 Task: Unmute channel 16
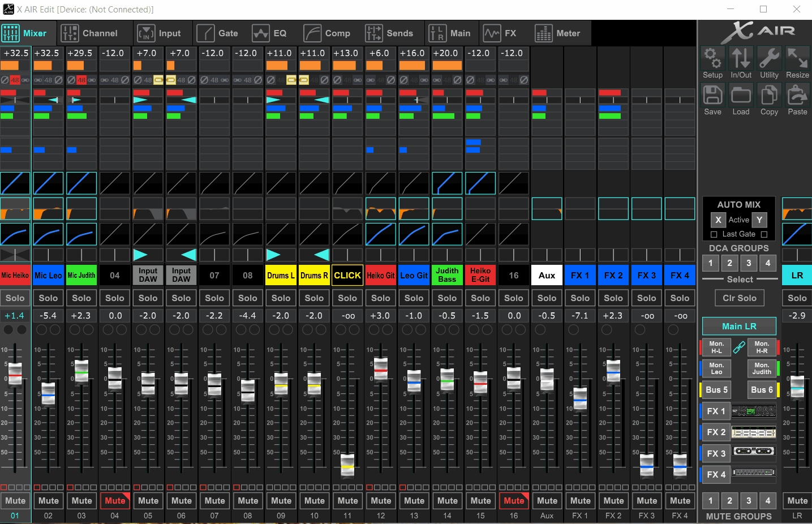click(x=514, y=500)
